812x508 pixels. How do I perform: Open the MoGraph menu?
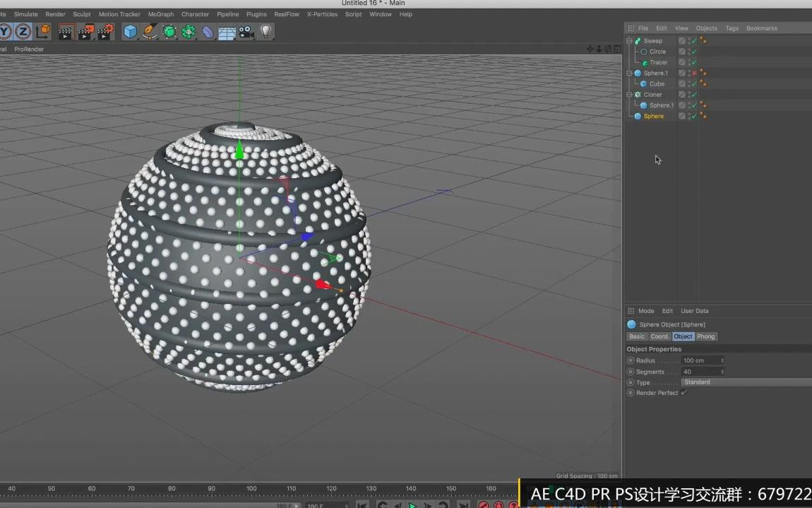click(x=160, y=13)
